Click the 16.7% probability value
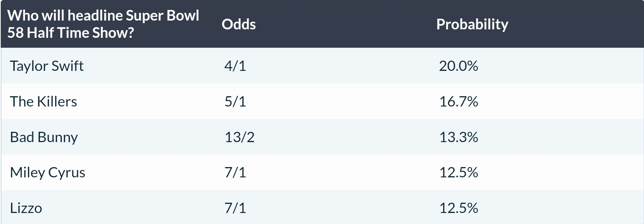Viewport: 644px width, 224px height. coord(458,101)
